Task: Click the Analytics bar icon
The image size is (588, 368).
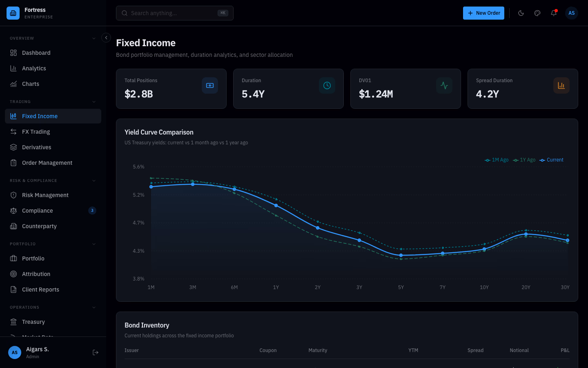Action: 13,68
